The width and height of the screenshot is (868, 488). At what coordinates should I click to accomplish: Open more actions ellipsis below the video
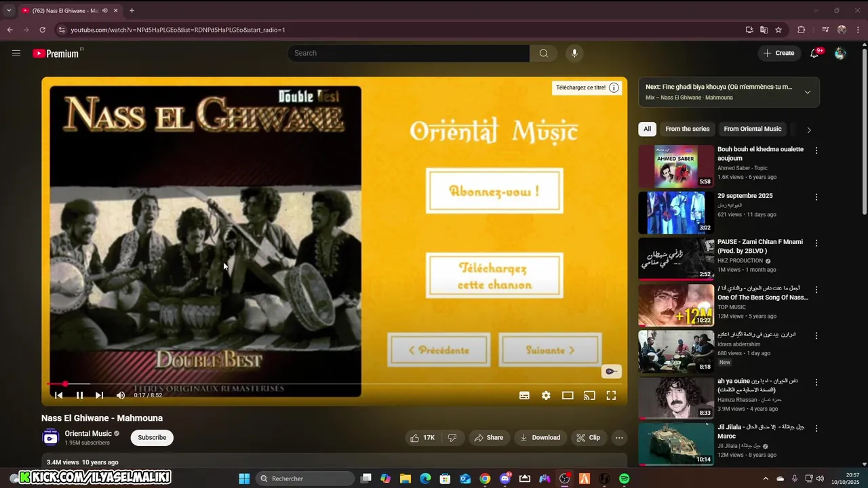619,438
